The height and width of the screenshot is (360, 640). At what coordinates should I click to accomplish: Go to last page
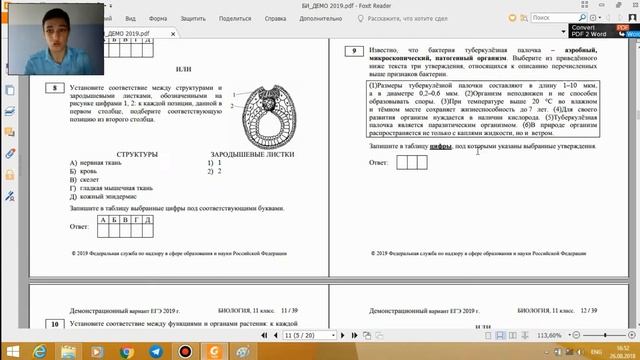pyautogui.click(x=354, y=335)
